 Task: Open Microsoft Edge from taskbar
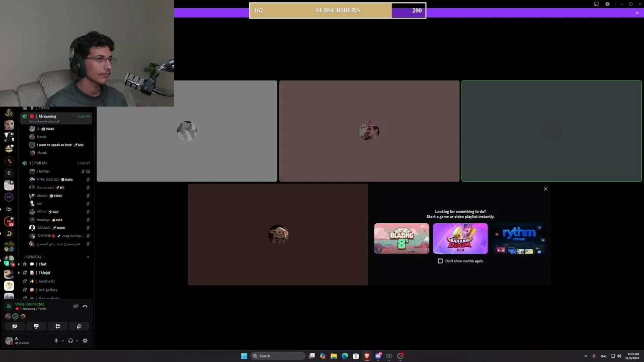tap(345, 356)
